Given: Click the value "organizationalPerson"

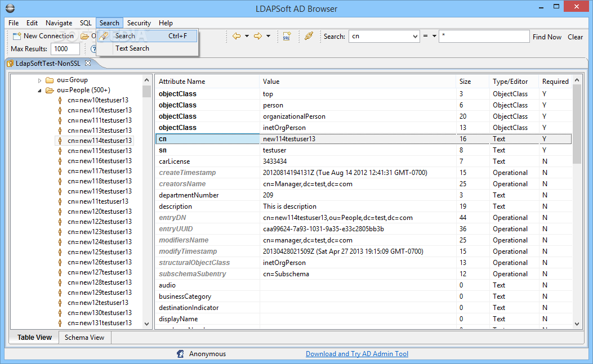Looking at the screenshot, I should point(294,116).
